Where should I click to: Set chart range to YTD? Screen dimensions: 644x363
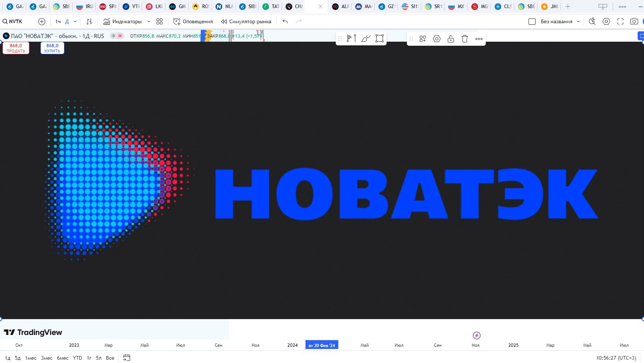[x=77, y=358]
